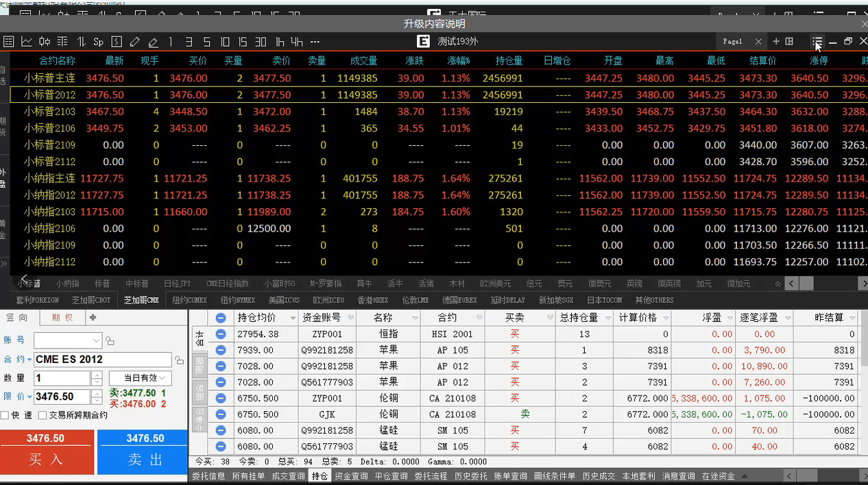868x485 pixels.
Task: Set chart period to 3 minutes
Action: coord(189,42)
